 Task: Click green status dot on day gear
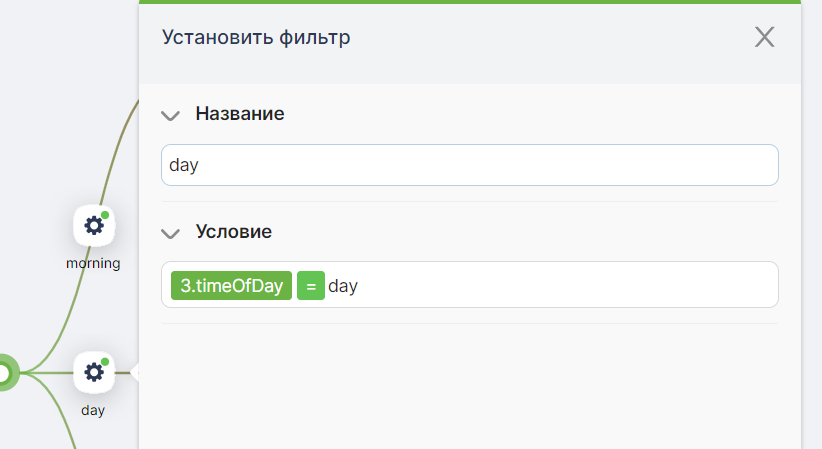pyautogui.click(x=105, y=361)
